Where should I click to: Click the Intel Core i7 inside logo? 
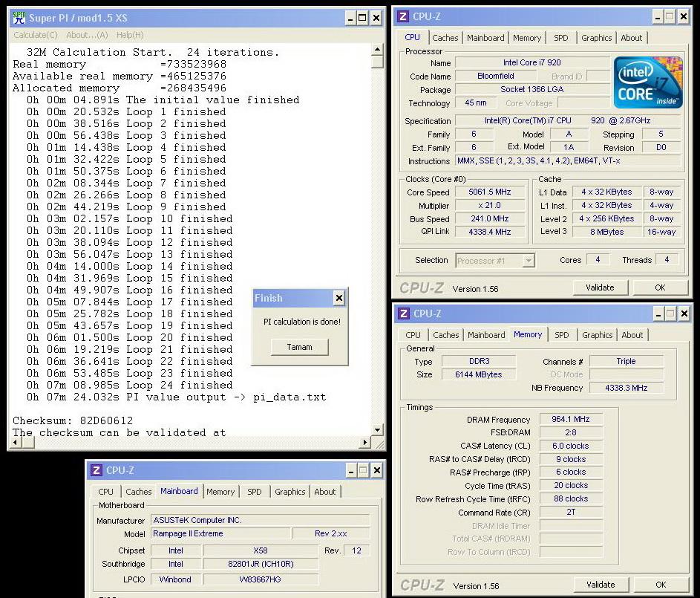point(648,82)
